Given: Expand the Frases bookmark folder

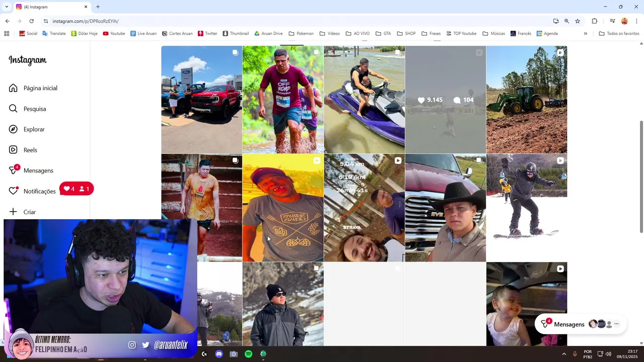Looking at the screenshot, I should (x=431, y=34).
